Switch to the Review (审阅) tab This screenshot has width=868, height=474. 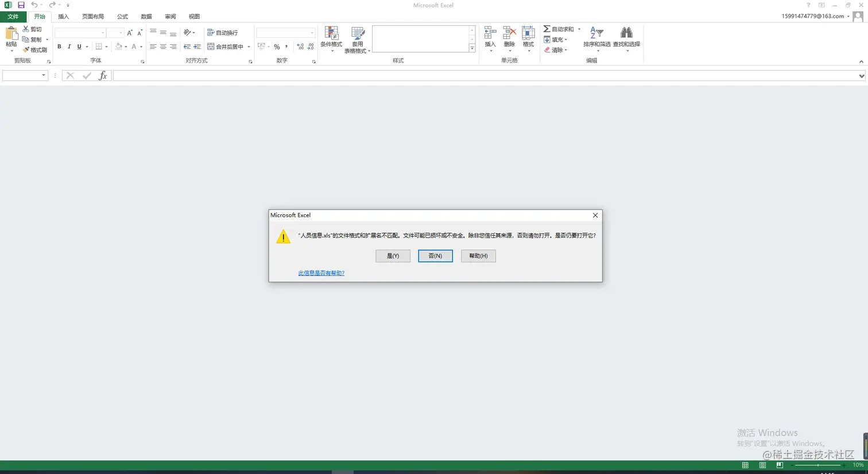point(170,17)
